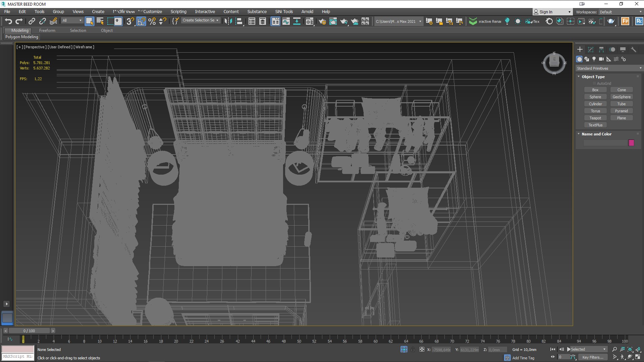644x362 pixels.
Task: Click the Select by Name icon
Action: pyautogui.click(x=100, y=21)
